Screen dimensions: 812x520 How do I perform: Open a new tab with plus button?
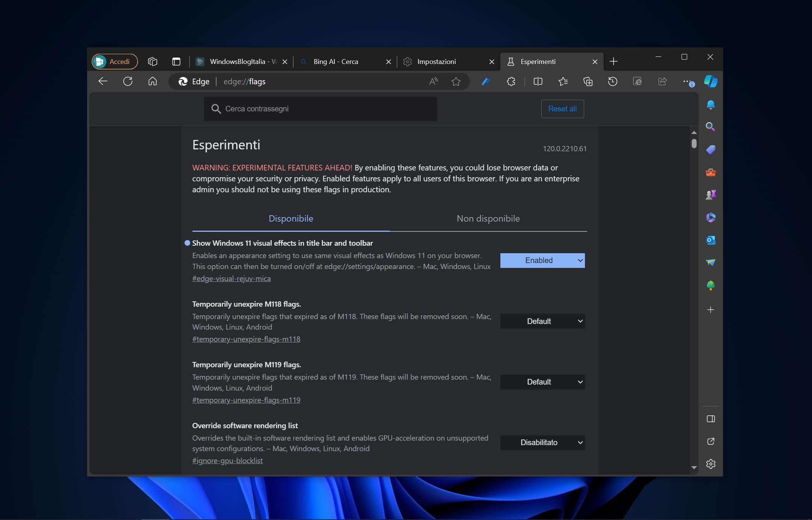click(614, 61)
